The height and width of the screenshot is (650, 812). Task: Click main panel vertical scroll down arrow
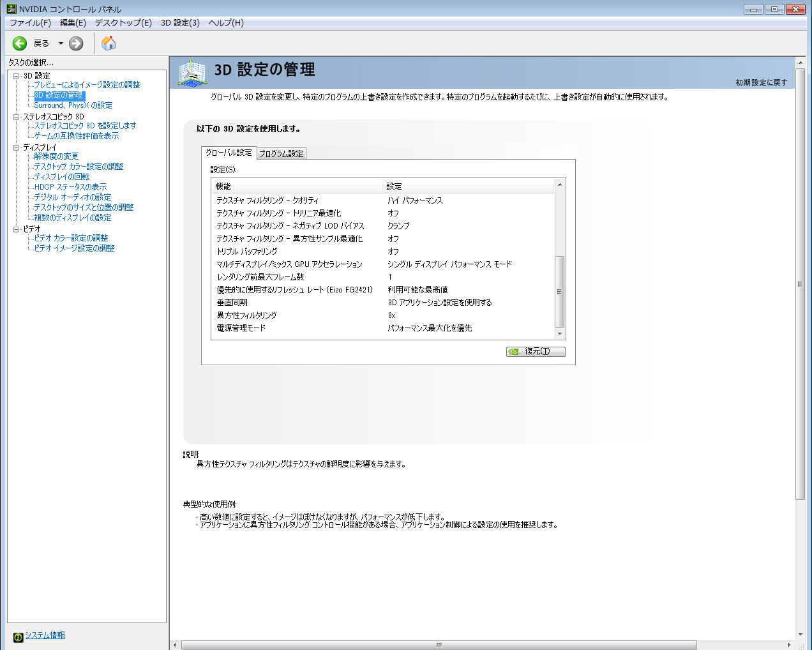tap(801, 635)
